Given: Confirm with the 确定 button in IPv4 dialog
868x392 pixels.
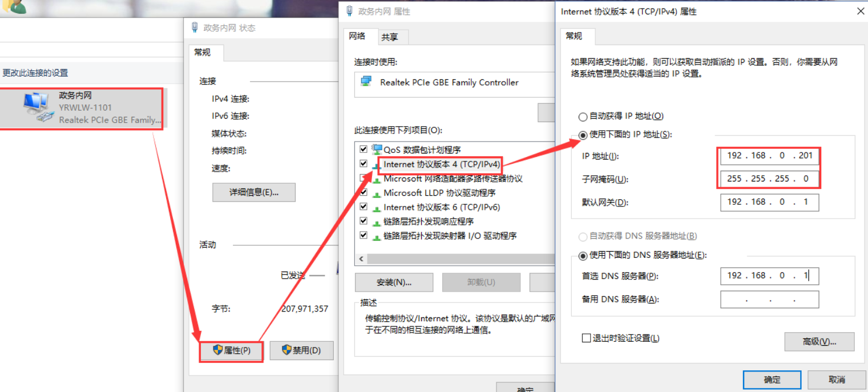Looking at the screenshot, I should [772, 379].
